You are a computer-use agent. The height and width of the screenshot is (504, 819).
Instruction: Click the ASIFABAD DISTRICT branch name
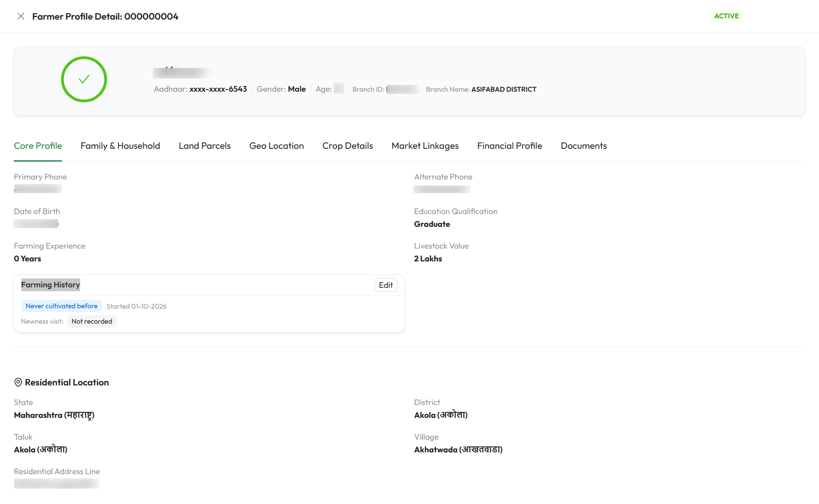pos(504,90)
